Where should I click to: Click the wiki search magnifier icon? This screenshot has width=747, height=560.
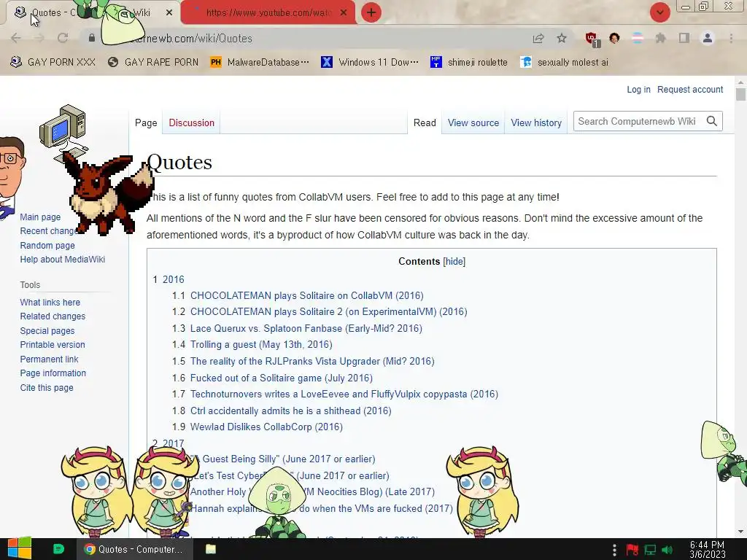[712, 121]
